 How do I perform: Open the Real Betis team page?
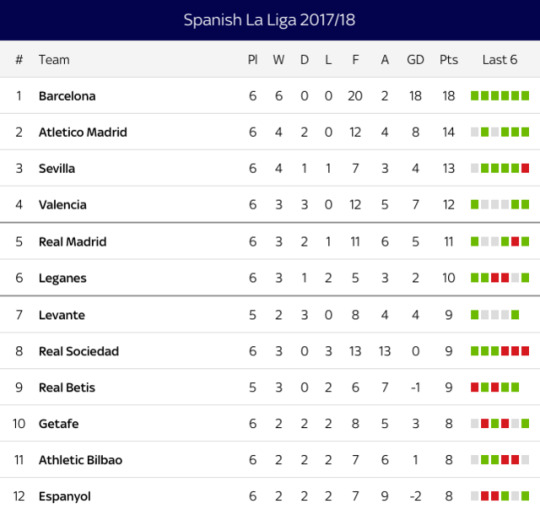(67, 387)
